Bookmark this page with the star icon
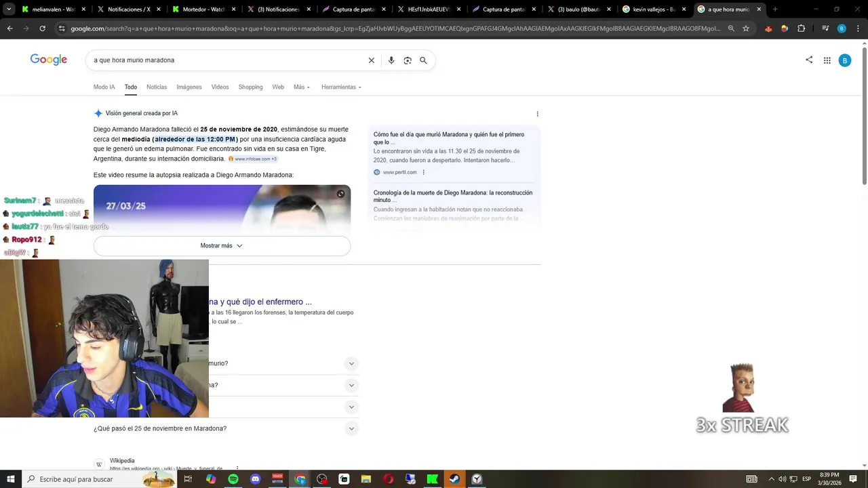This screenshot has height=488, width=868. click(746, 28)
